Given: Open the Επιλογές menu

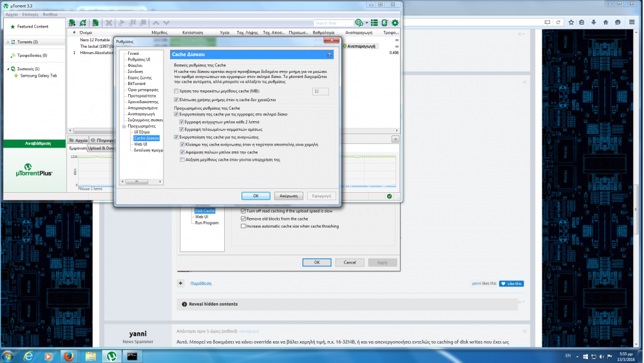Looking at the screenshot, I should click(x=30, y=14).
